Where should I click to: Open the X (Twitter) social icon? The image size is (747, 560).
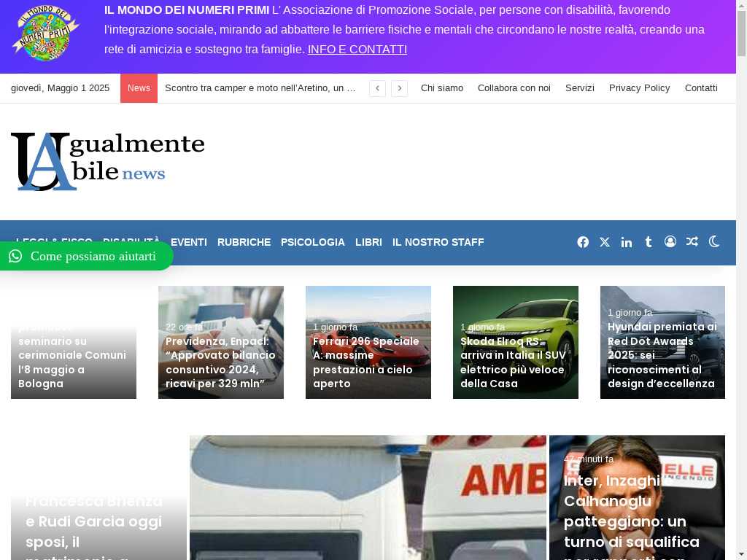point(605,242)
